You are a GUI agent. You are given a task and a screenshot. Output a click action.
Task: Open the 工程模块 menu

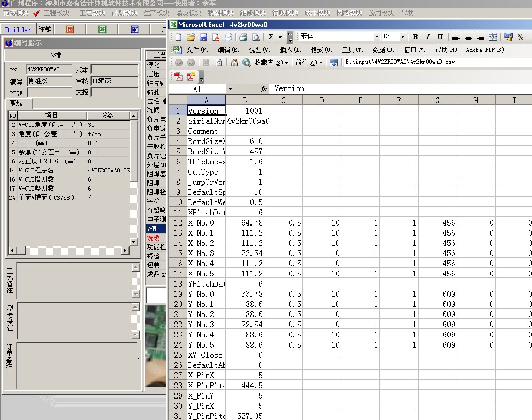[x=56, y=13]
